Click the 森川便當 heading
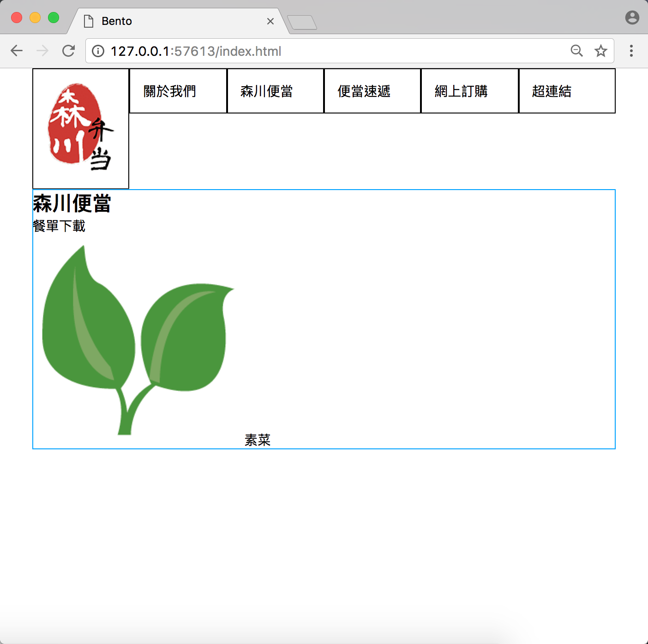648x644 pixels. (72, 203)
